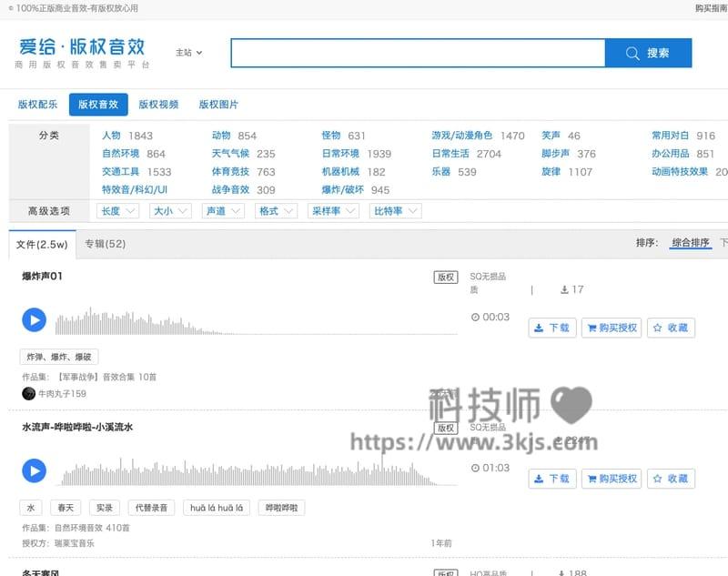Expand the 比特率 filter dropdown

[395, 211]
